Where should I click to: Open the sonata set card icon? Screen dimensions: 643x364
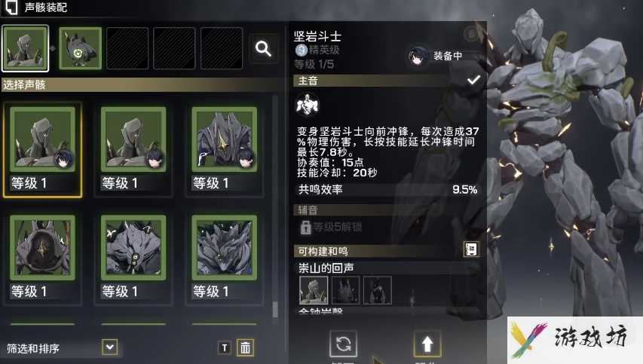[471, 249]
